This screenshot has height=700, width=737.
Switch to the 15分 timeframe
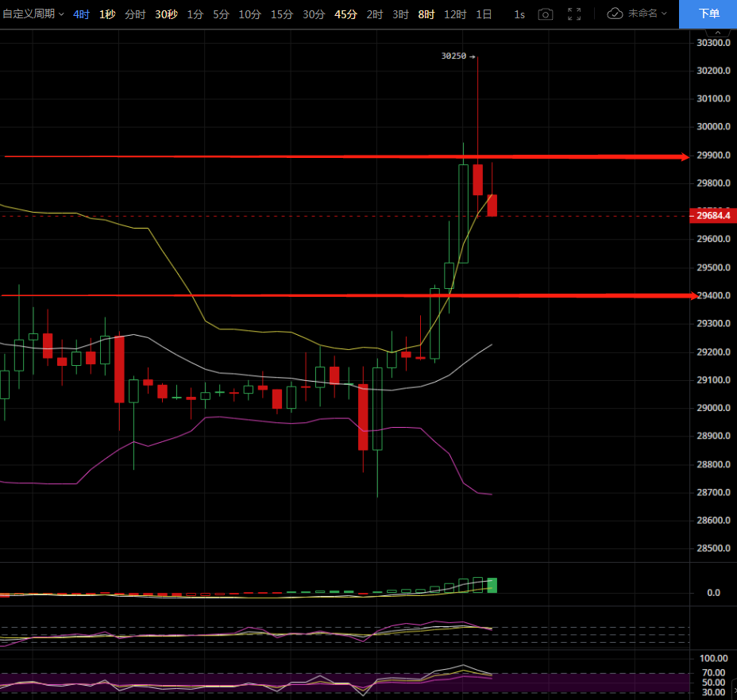[281, 14]
